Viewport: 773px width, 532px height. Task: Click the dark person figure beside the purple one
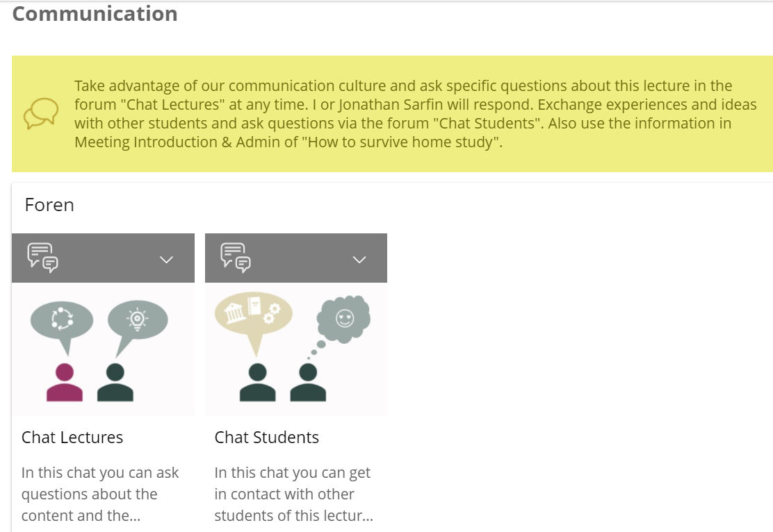pos(115,383)
